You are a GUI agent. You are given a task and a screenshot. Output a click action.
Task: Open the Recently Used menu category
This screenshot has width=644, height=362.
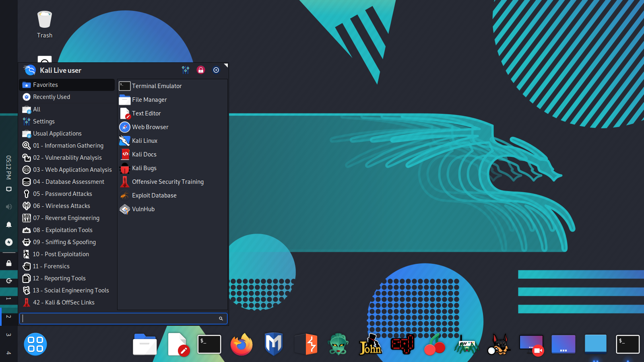pyautogui.click(x=51, y=97)
